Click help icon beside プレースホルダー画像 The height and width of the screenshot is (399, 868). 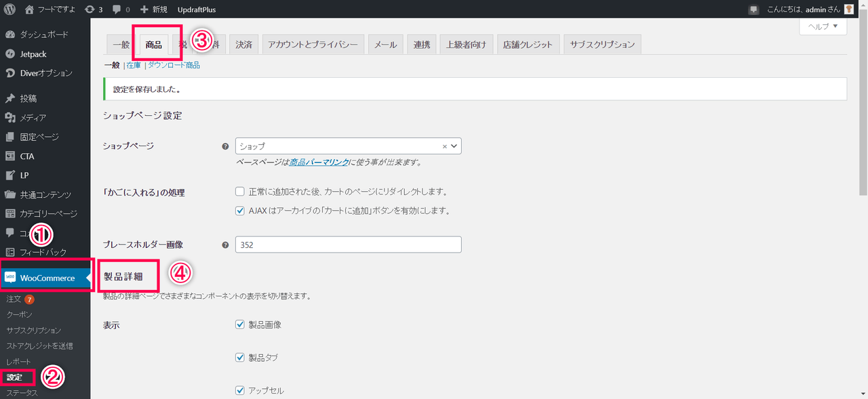225,245
